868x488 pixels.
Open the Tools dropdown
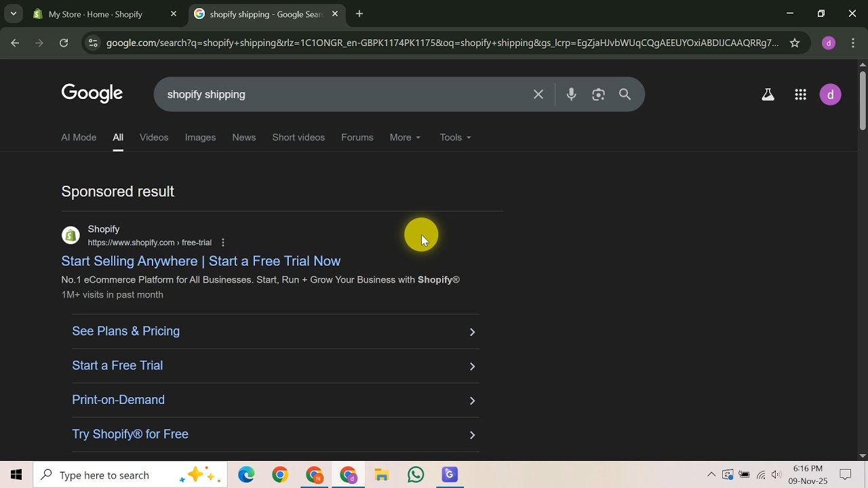[455, 137]
